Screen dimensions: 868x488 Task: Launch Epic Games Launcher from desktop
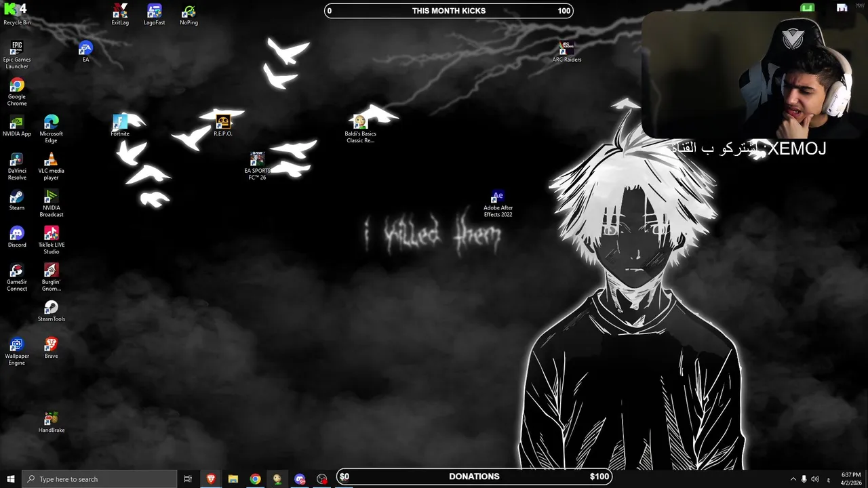tap(17, 54)
